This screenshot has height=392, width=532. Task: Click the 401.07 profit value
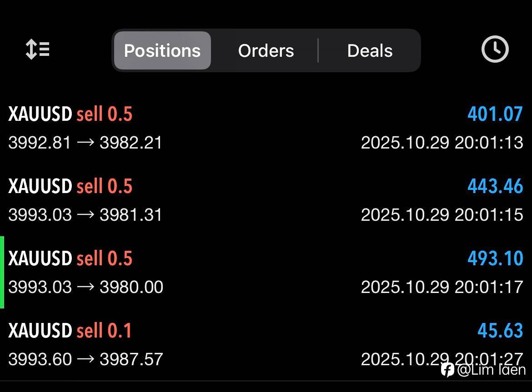click(x=495, y=114)
